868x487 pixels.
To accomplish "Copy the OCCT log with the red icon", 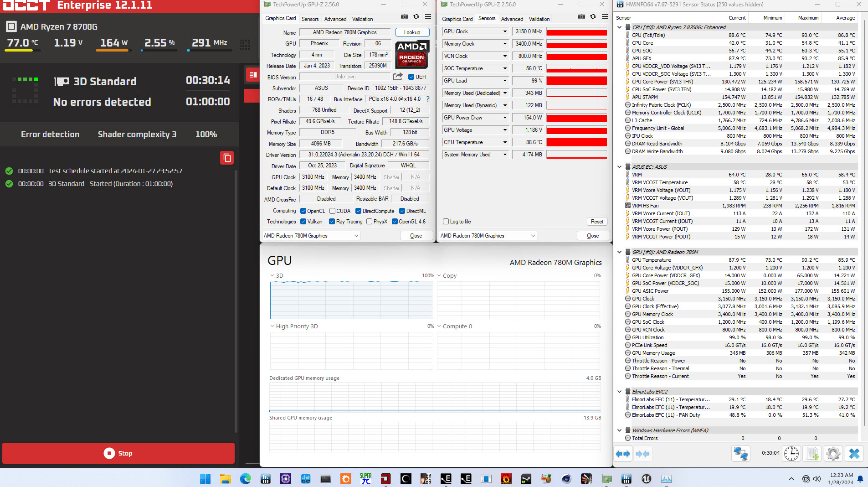I will [x=227, y=158].
